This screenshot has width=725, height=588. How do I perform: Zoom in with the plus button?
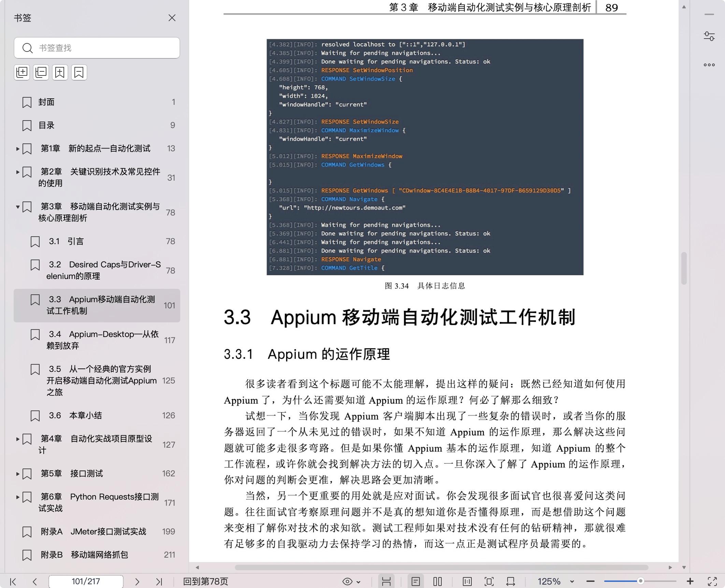point(690,581)
